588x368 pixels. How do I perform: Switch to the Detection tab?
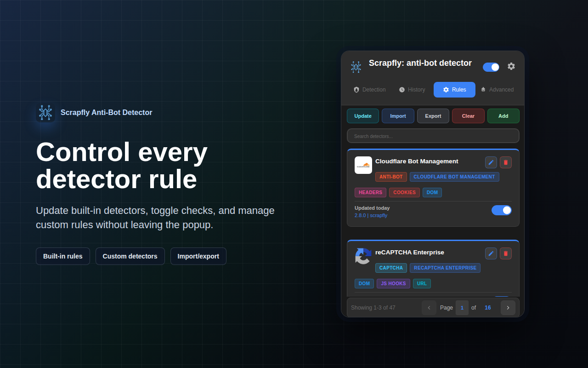[x=369, y=90]
